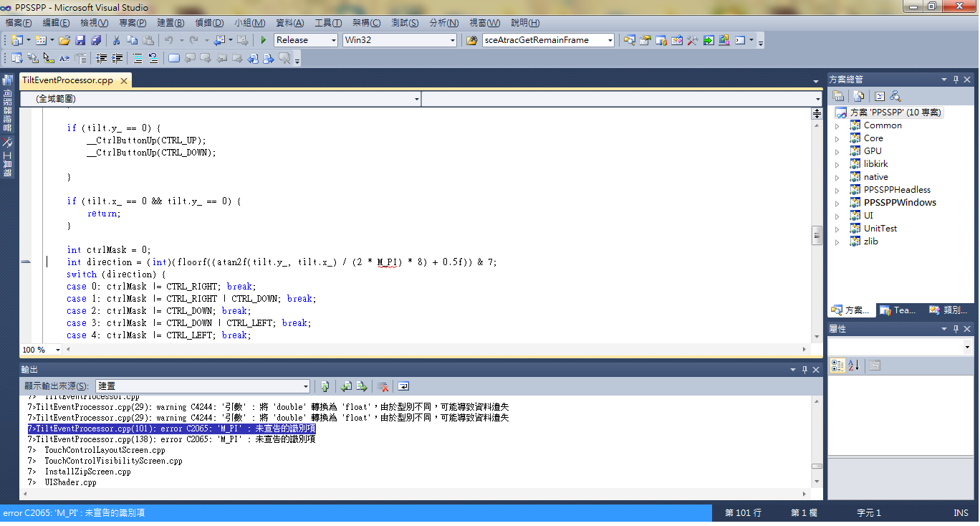Click the Copy icon in the toolbar
This screenshot has width=980, height=526.
click(132, 40)
